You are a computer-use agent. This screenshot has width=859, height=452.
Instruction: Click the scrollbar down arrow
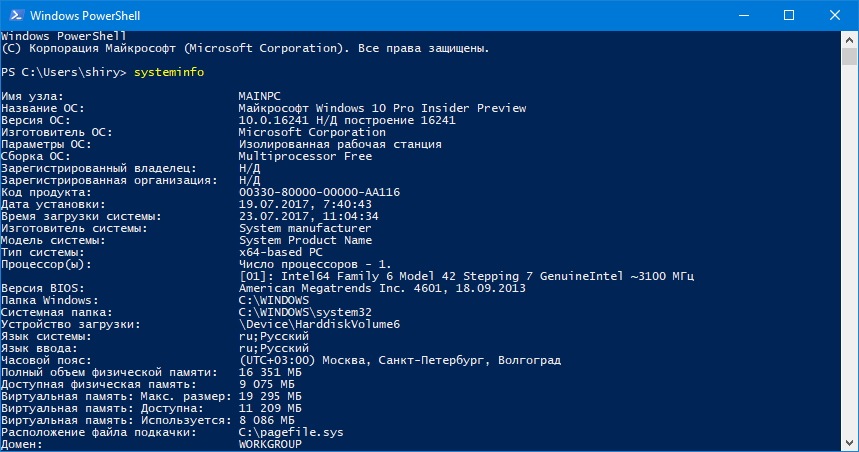(x=849, y=442)
